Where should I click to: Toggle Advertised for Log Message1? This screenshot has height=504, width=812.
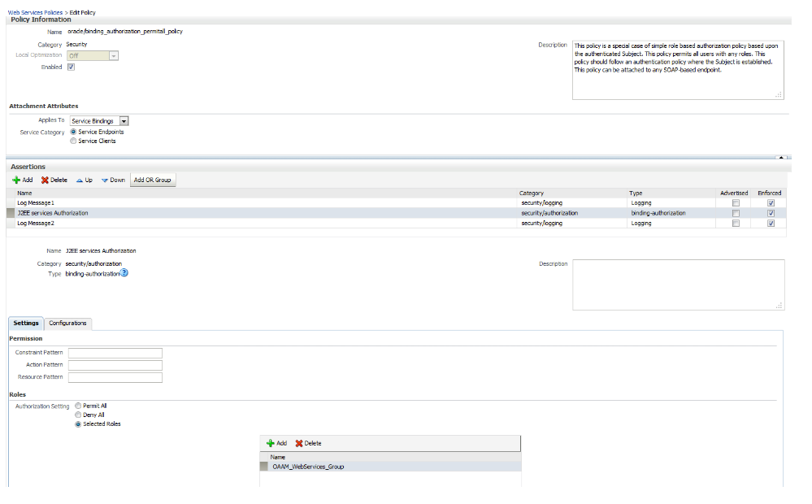click(736, 203)
